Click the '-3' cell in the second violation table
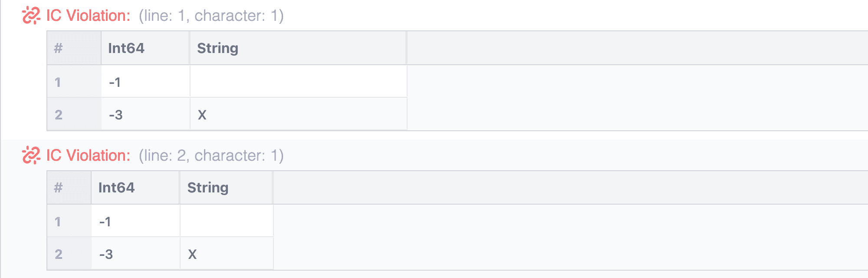Screen dimensions: 868x278 pos(106,254)
